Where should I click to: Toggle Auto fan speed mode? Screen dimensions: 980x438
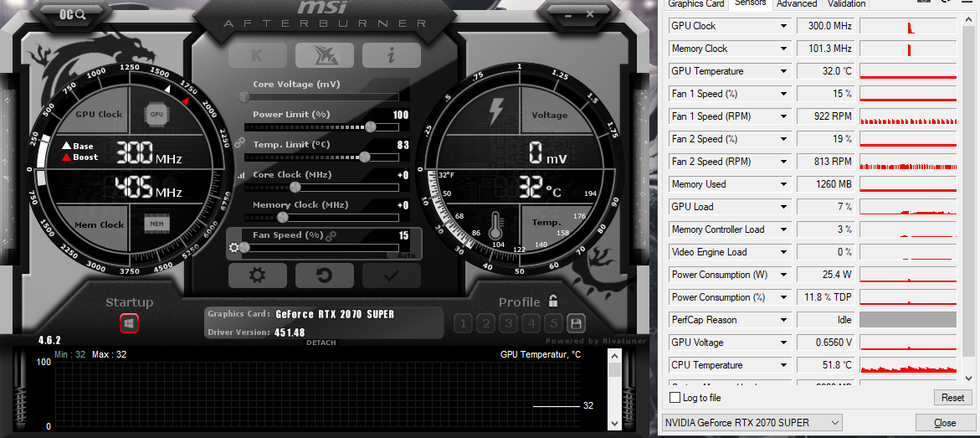pos(406,256)
